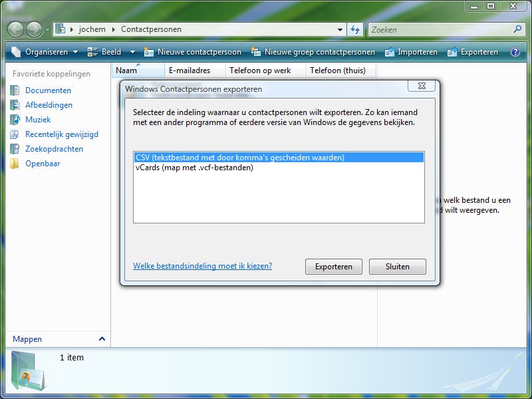Go back with the Back arrow button
This screenshot has height=399, width=532.
(15, 29)
